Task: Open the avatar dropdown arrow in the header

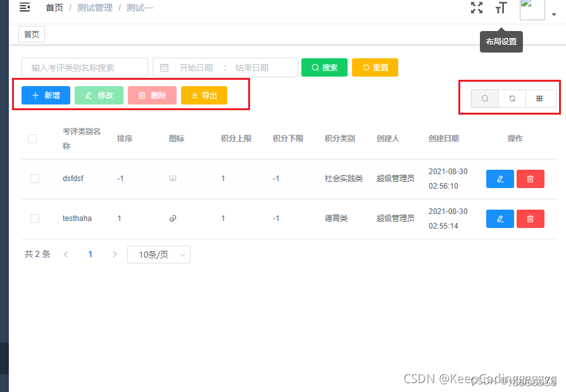Action: [x=554, y=14]
